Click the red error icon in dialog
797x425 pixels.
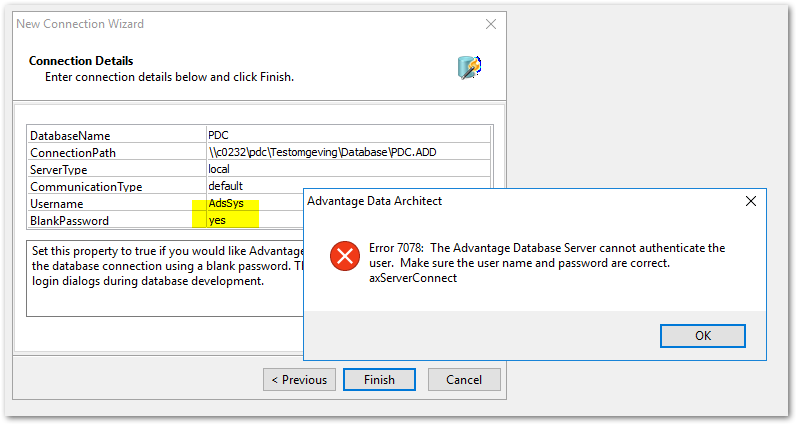(345, 257)
